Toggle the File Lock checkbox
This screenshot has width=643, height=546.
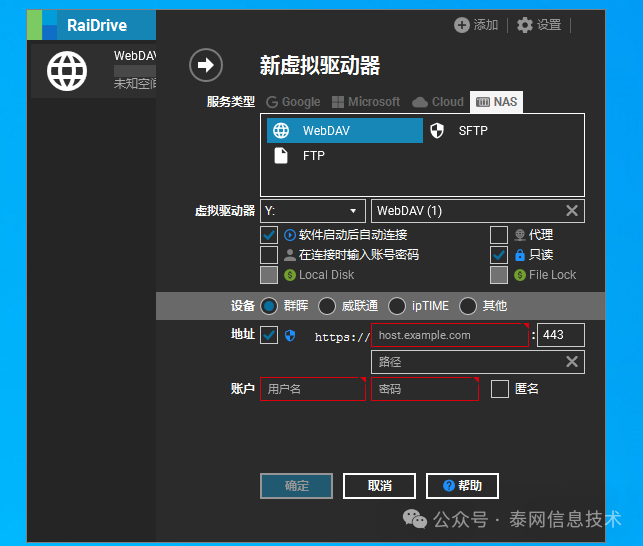pyautogui.click(x=499, y=275)
